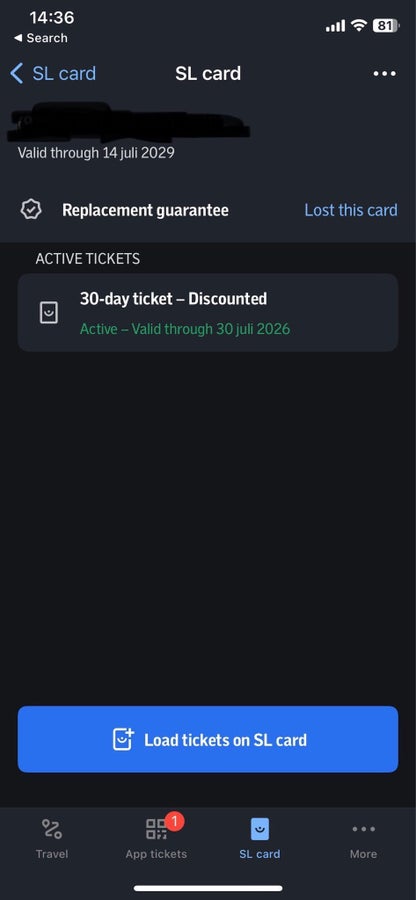The height and width of the screenshot is (900, 416).
Task: Tap the SL card smiley tab icon
Action: 260,829
